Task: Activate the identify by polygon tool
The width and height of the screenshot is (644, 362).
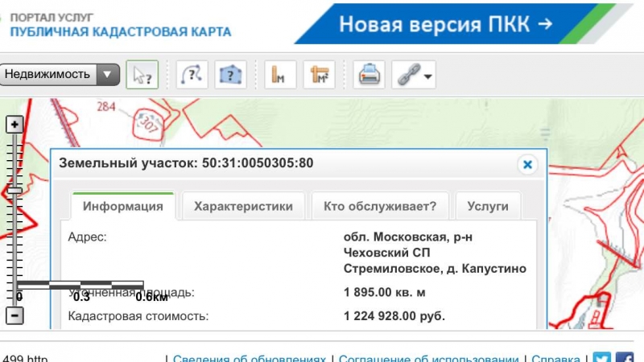Action: click(230, 74)
